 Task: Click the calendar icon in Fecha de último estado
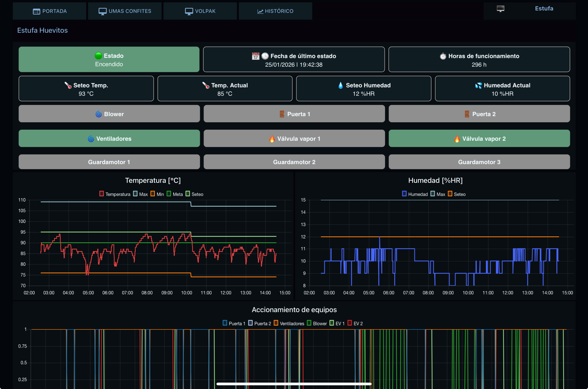click(x=255, y=56)
